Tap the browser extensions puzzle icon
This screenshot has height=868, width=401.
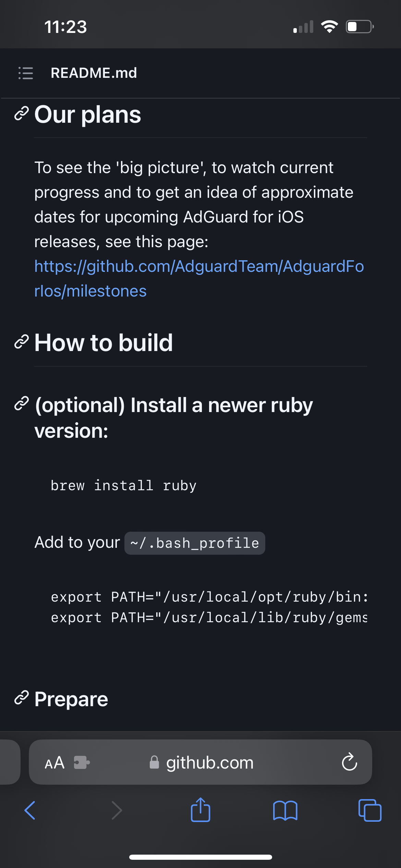[81, 762]
